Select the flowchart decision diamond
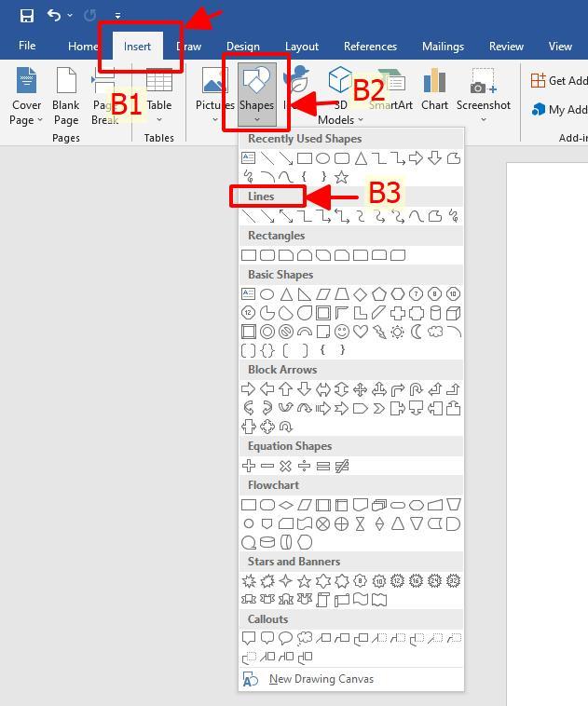This screenshot has width=588, height=706. coord(286,505)
